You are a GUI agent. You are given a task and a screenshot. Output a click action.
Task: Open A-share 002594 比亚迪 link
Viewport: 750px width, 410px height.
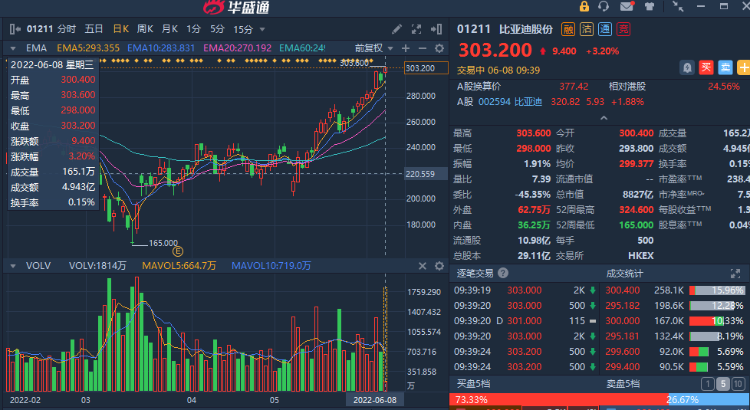[510, 102]
